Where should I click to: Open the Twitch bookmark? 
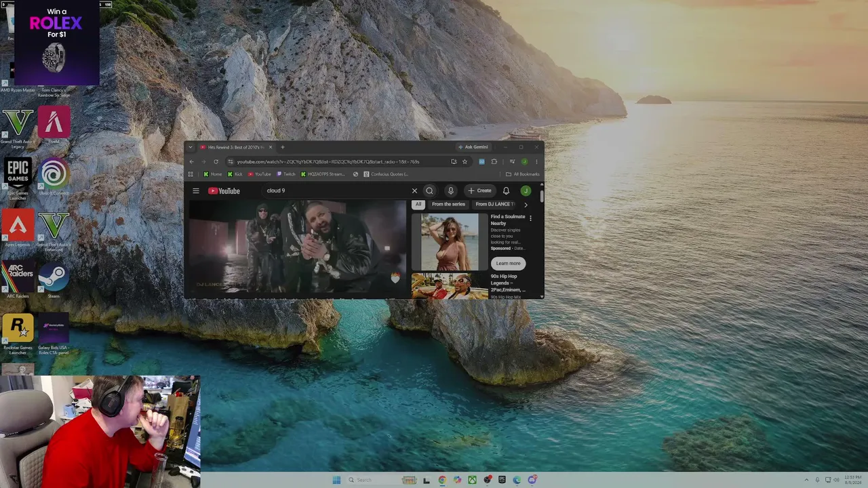(x=286, y=174)
